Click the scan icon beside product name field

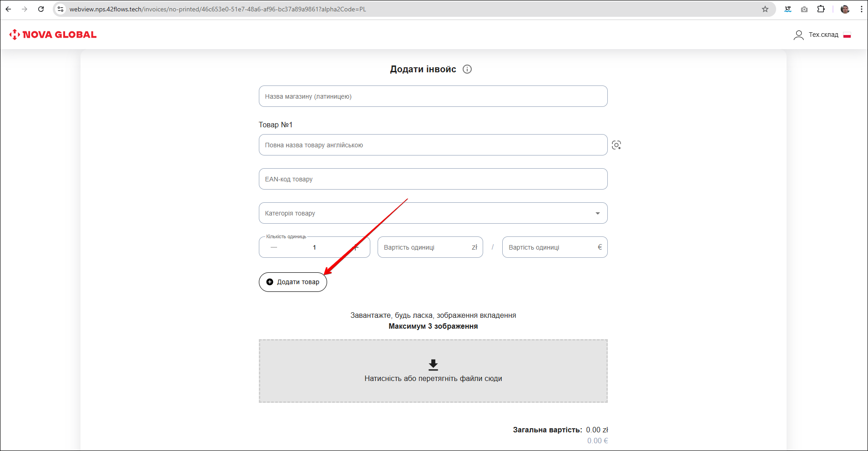coord(616,145)
